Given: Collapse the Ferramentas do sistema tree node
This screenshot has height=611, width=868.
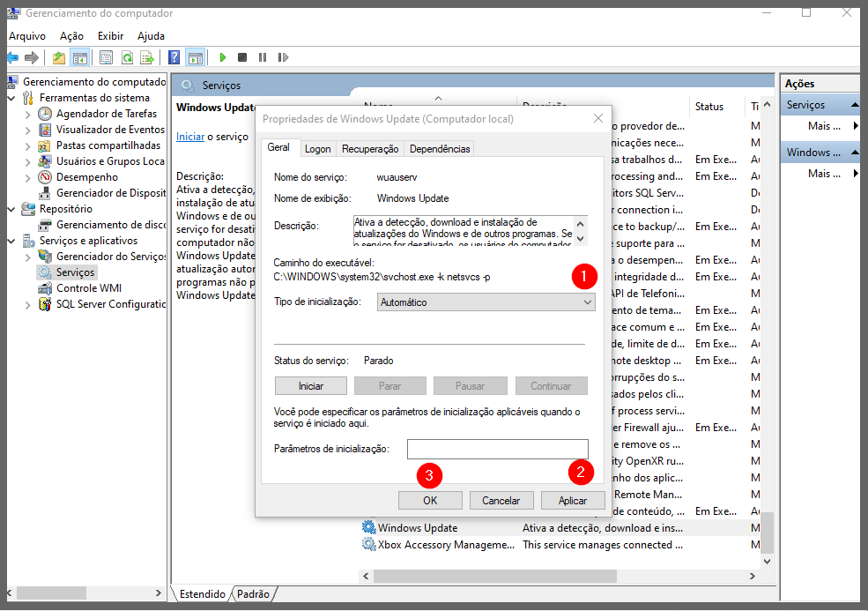Looking at the screenshot, I should point(11,98).
